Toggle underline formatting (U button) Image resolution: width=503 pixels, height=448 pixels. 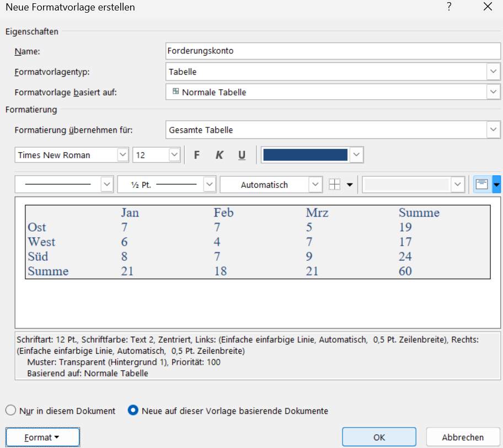click(x=242, y=155)
